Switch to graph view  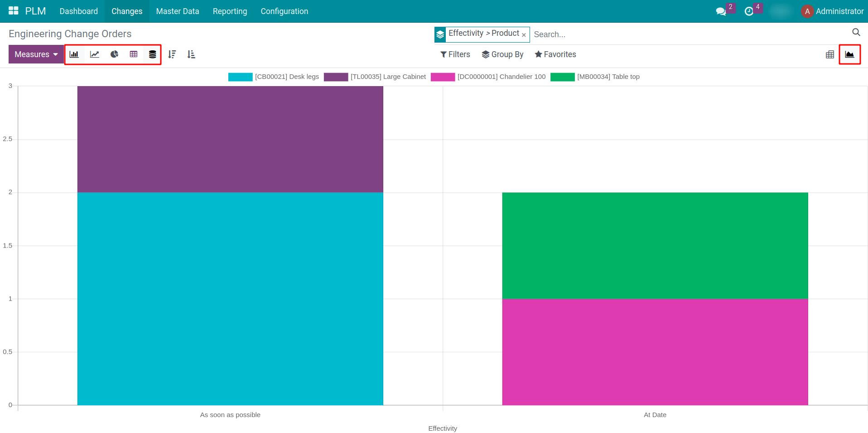point(849,54)
